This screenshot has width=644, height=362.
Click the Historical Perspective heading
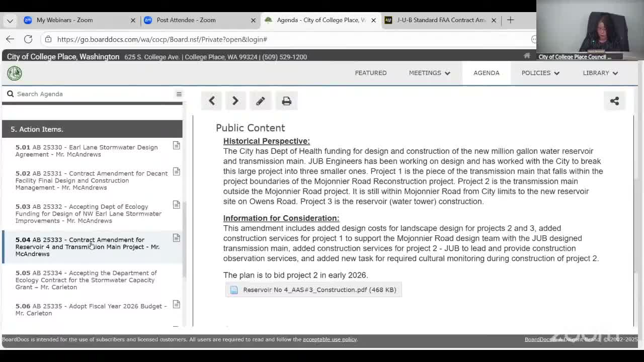click(x=267, y=141)
